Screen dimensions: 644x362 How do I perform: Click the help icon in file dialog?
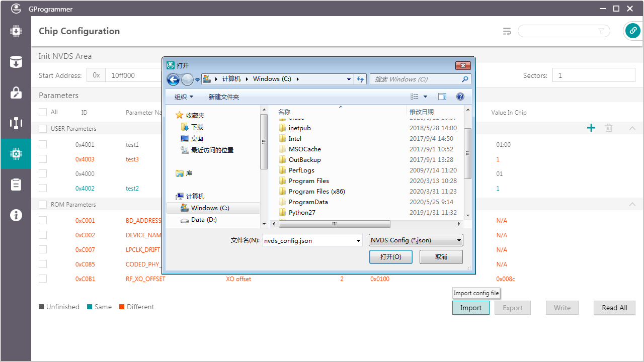pyautogui.click(x=460, y=97)
